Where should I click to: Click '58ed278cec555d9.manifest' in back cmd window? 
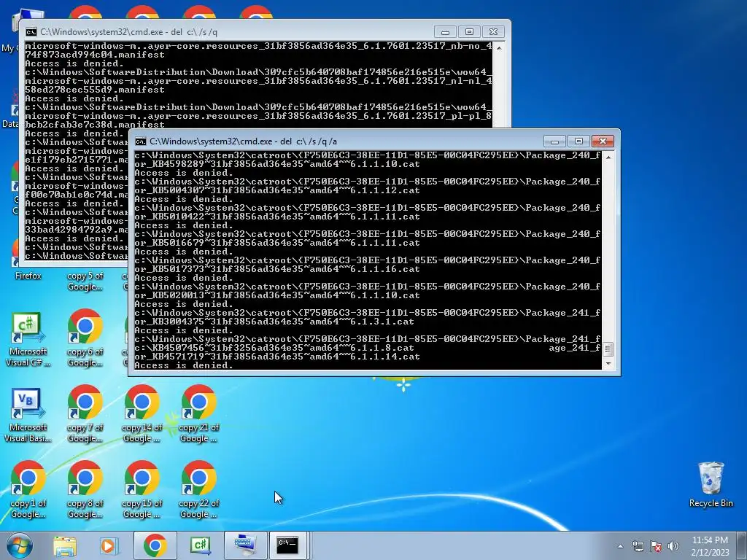point(95,90)
